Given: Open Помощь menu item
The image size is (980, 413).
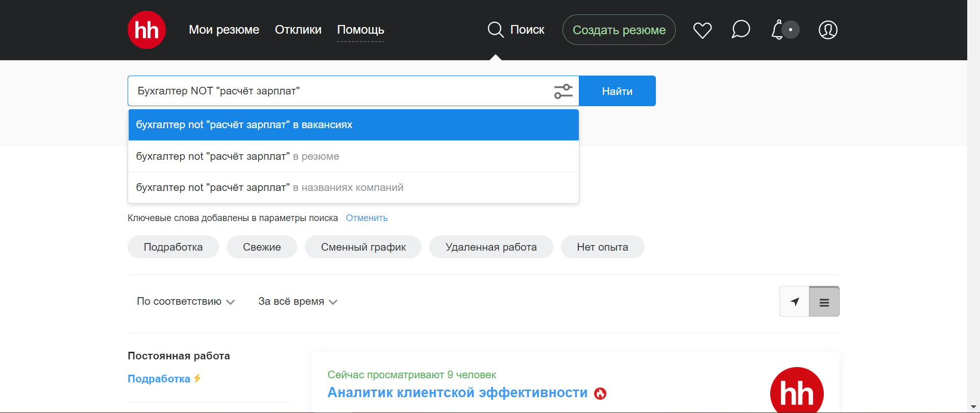Looking at the screenshot, I should [x=360, y=30].
